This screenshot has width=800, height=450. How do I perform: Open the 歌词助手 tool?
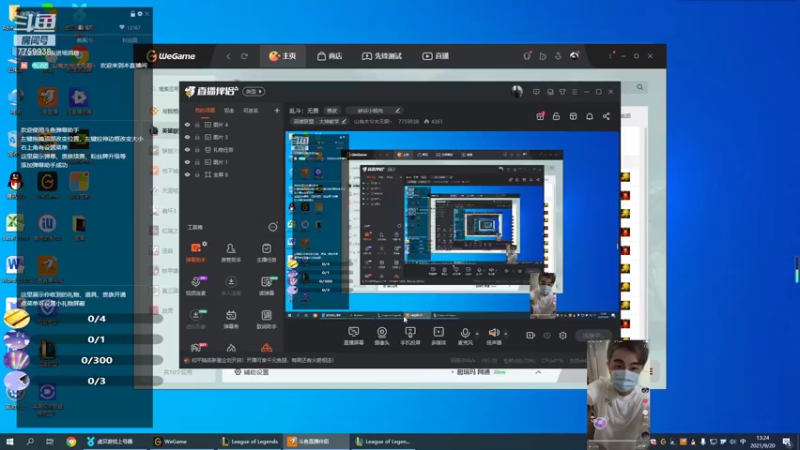point(266,319)
